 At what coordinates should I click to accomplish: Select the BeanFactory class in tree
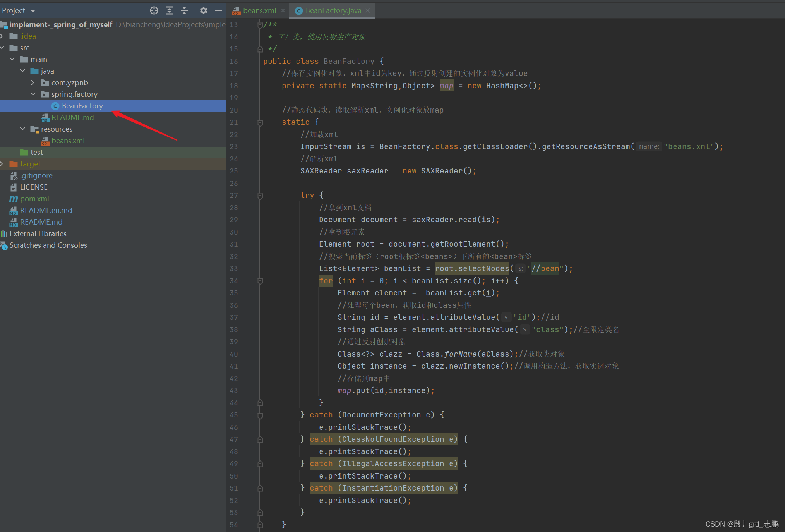[113, 106]
